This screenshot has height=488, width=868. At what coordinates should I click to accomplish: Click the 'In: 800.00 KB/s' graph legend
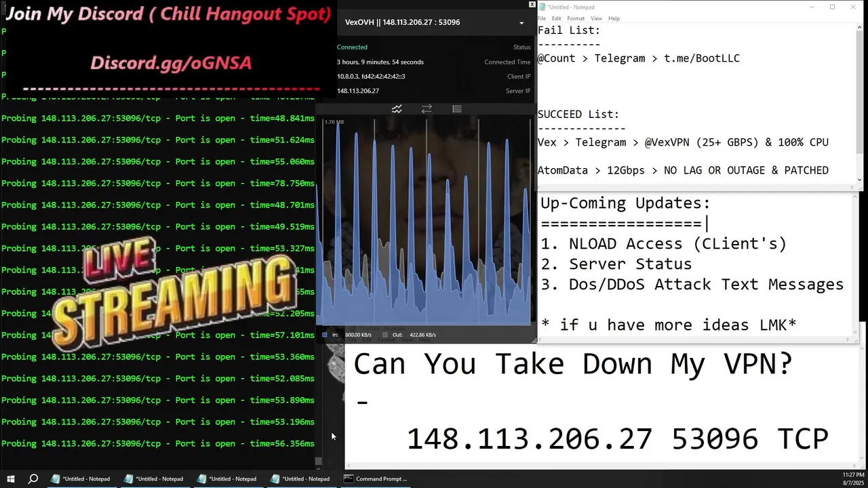347,335
